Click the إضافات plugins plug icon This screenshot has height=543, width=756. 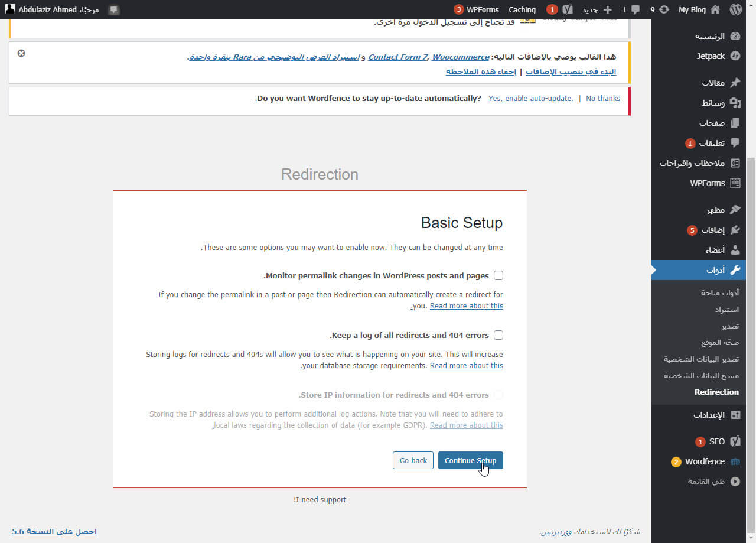(x=735, y=230)
